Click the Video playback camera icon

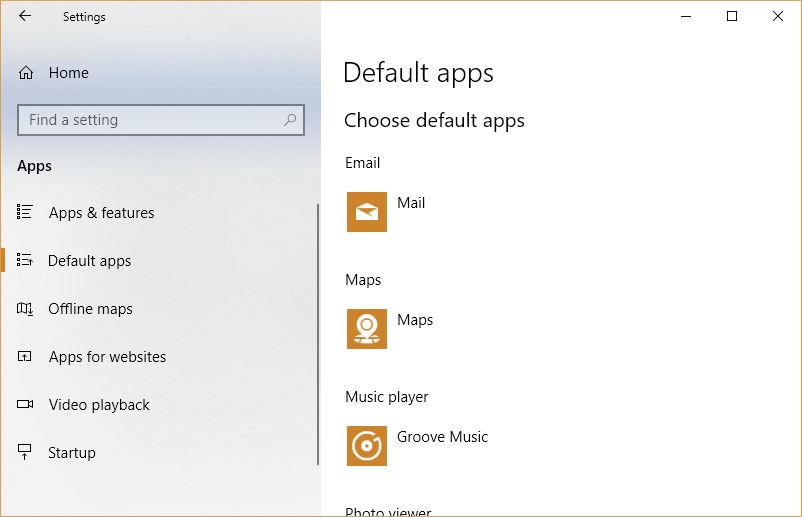coord(25,404)
